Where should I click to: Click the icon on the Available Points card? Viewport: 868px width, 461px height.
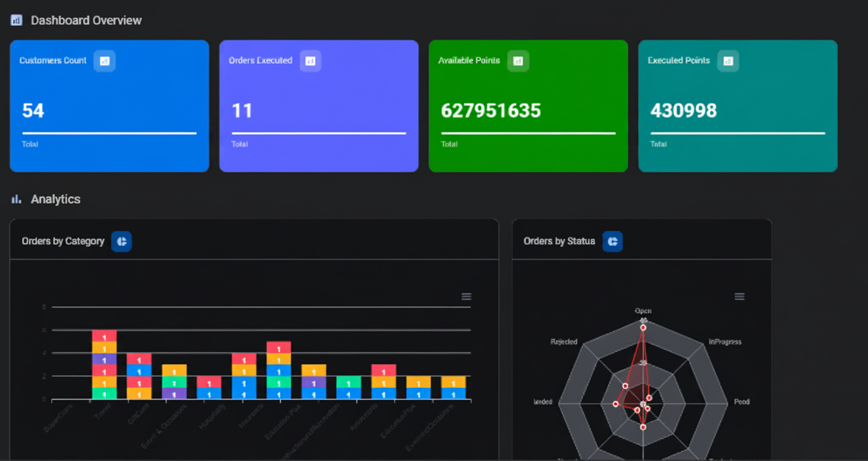point(519,60)
